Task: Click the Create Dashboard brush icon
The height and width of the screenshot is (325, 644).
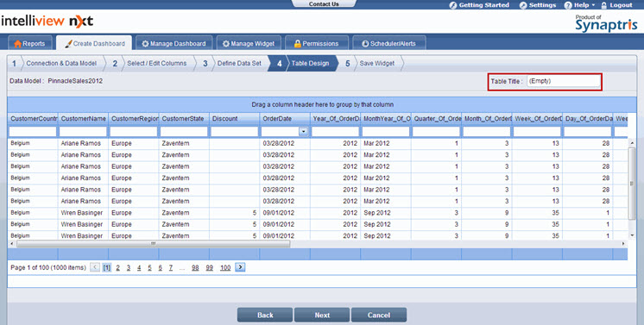Action: 68,43
